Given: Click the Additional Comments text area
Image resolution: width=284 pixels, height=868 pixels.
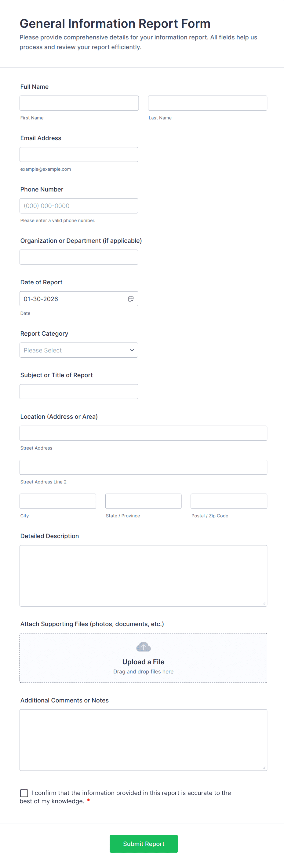Looking at the screenshot, I should [x=143, y=740].
